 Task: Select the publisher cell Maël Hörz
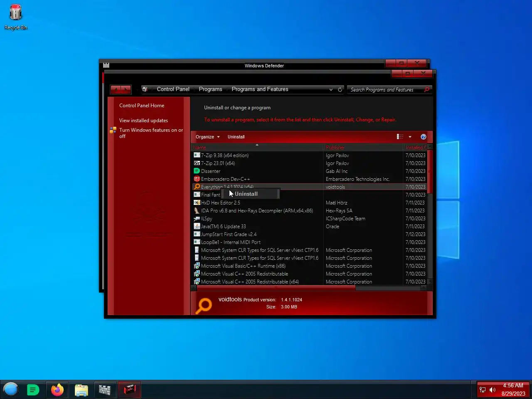(336, 202)
